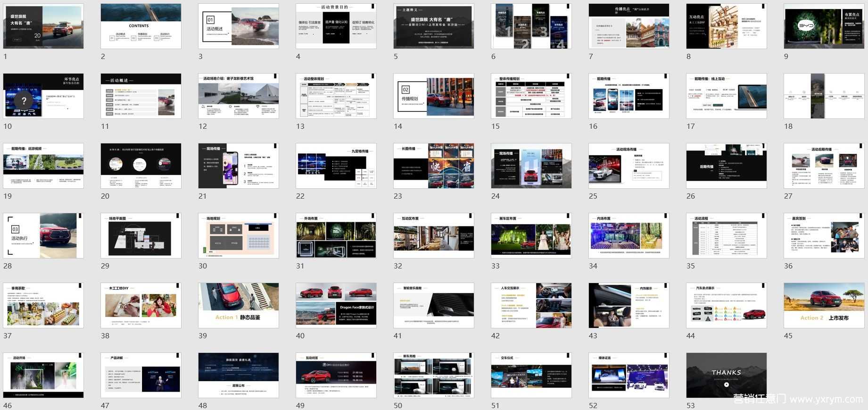
Task: Select slide 14 titled 02 传播规划
Action: point(434,96)
